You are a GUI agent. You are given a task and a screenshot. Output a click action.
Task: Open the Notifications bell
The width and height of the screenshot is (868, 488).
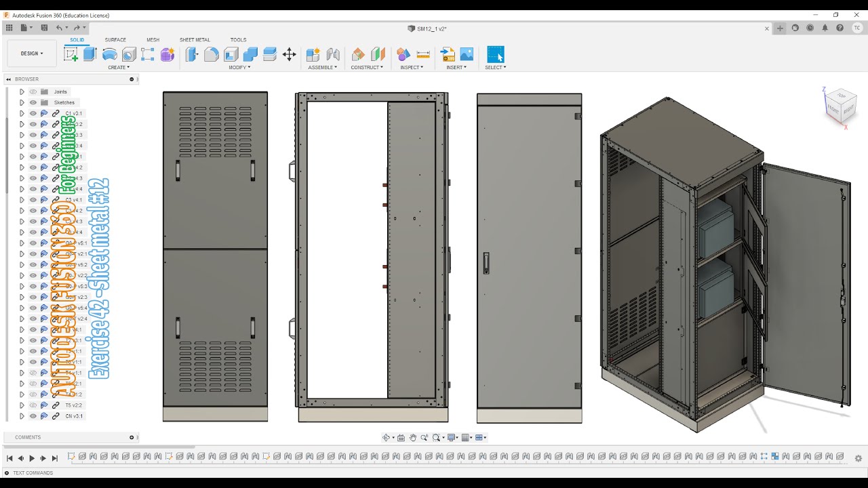(825, 28)
